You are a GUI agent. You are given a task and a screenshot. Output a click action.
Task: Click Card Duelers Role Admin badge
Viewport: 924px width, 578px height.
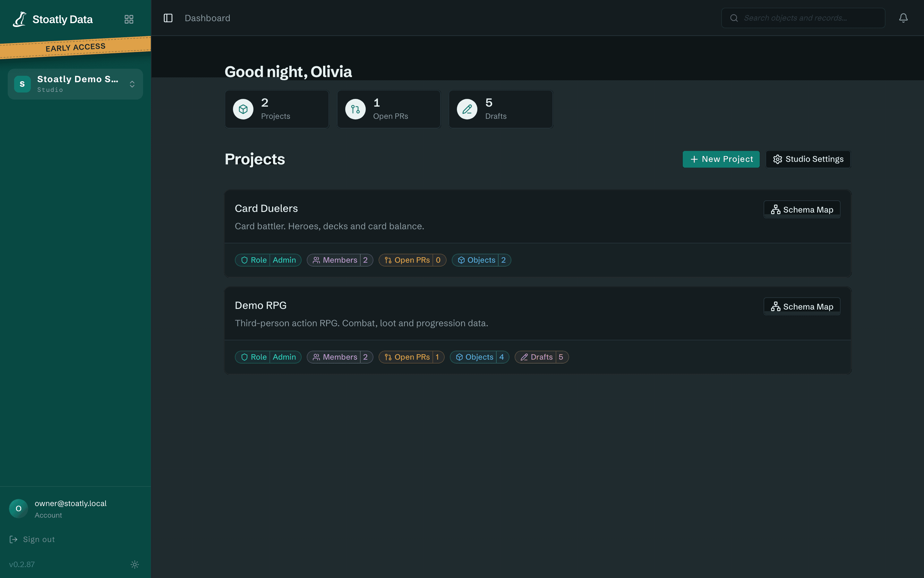tap(268, 260)
